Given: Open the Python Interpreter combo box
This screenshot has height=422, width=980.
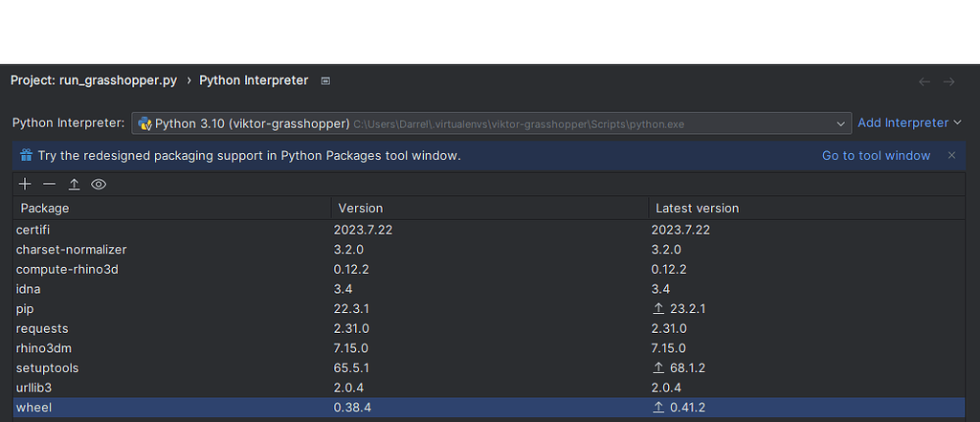Looking at the screenshot, I should tap(491, 123).
